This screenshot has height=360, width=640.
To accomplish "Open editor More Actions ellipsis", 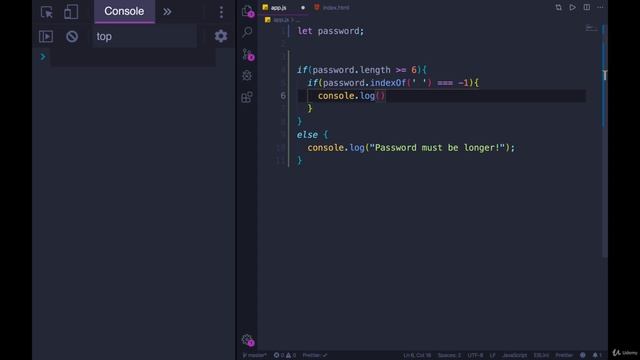I will [600, 7].
